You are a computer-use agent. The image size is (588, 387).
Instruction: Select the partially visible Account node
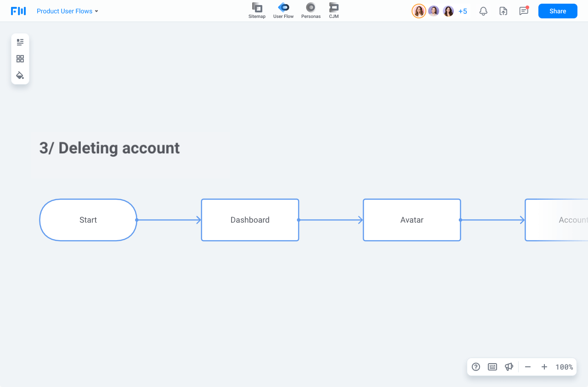pyautogui.click(x=556, y=220)
